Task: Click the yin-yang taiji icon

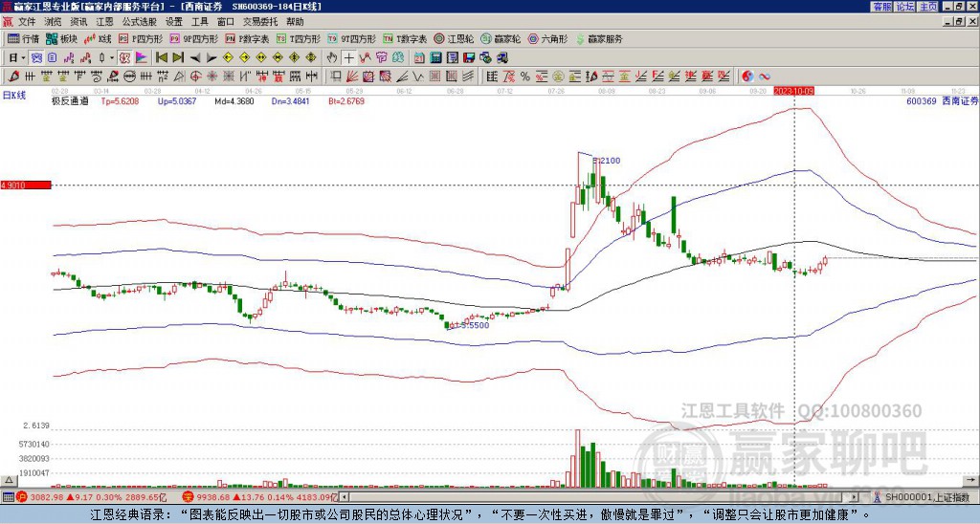Action: coord(747,76)
